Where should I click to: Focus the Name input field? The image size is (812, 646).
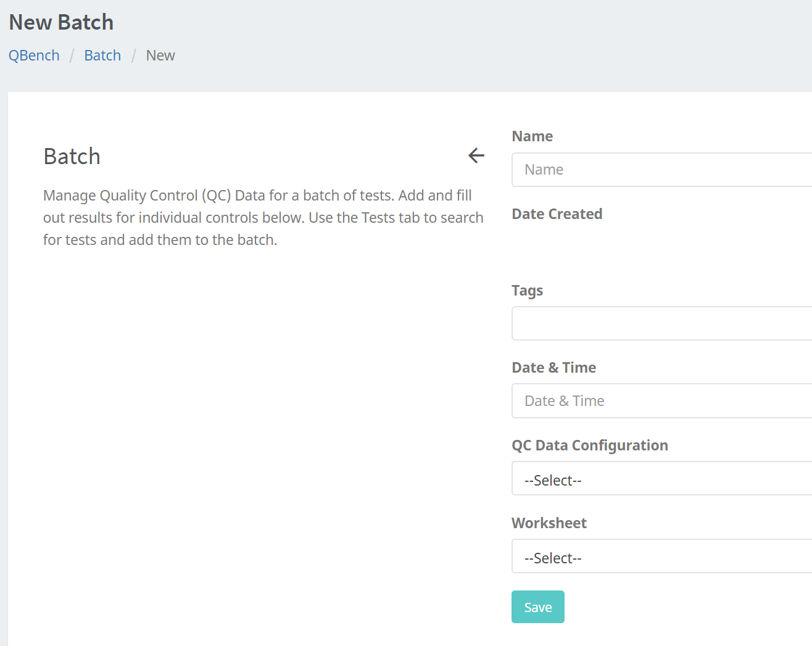[x=661, y=170]
